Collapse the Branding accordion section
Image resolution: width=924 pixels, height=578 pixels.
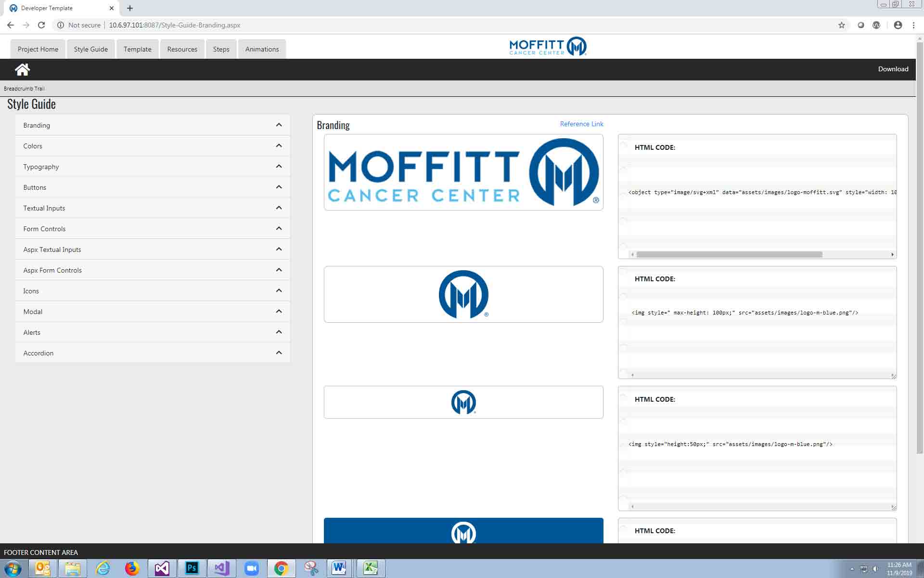(279, 125)
